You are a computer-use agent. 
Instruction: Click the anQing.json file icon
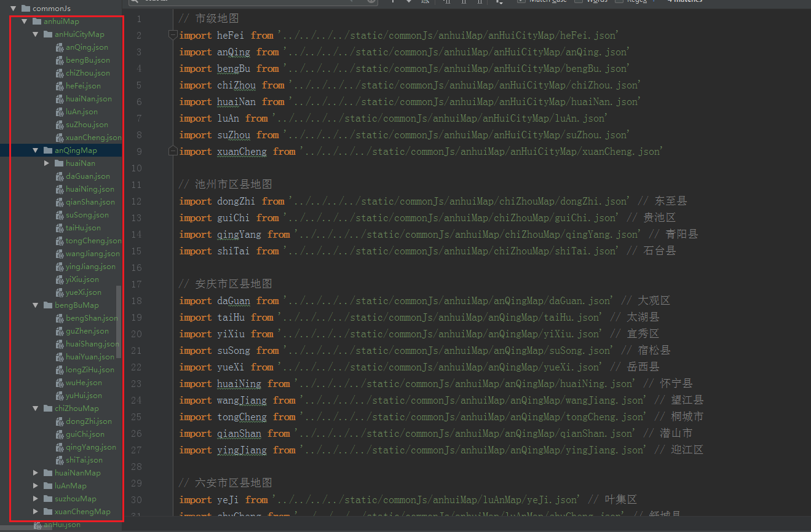tap(60, 47)
